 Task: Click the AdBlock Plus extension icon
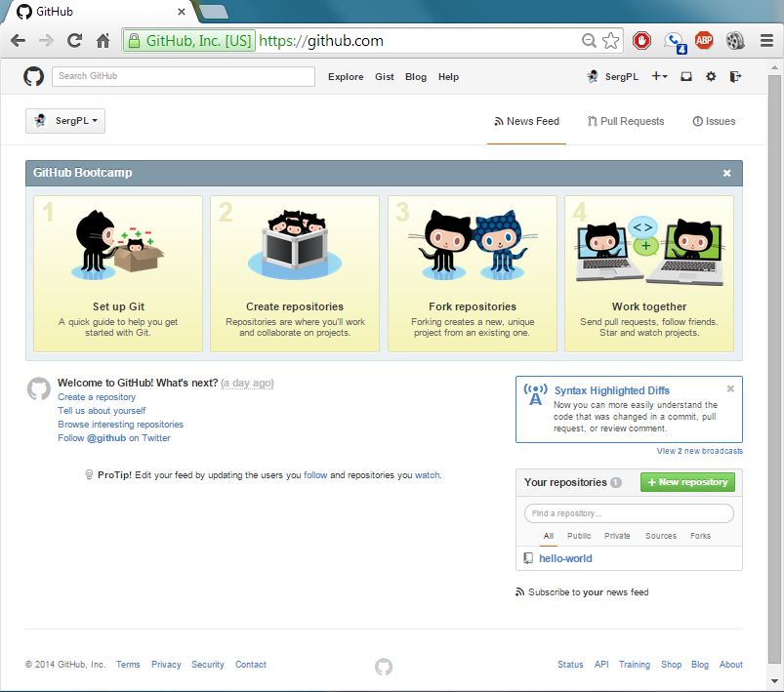click(704, 40)
